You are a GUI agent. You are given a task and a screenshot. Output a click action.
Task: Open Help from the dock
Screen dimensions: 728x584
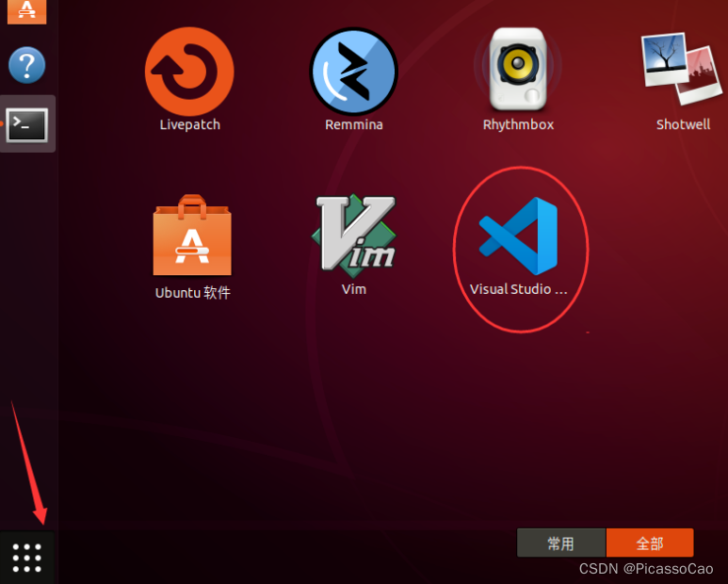tap(27, 65)
